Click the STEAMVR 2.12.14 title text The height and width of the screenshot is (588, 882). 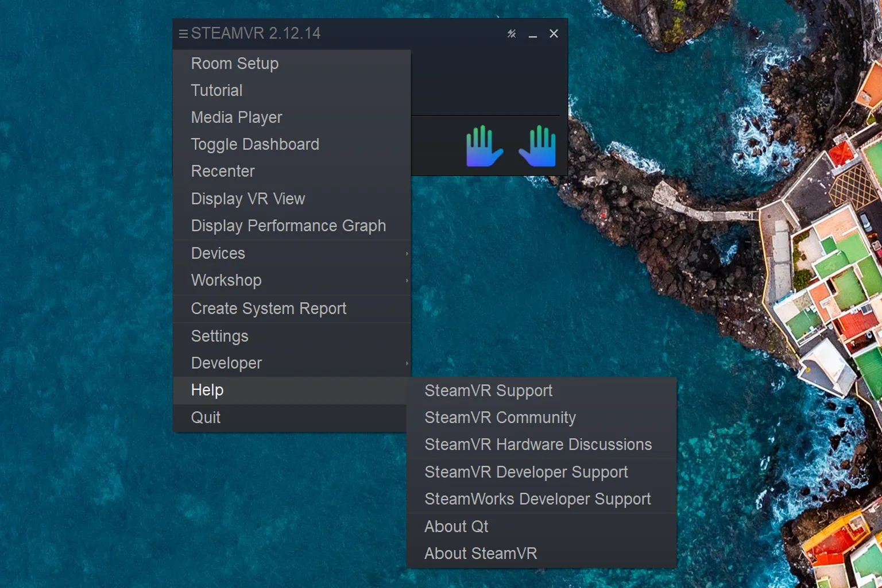coord(256,33)
